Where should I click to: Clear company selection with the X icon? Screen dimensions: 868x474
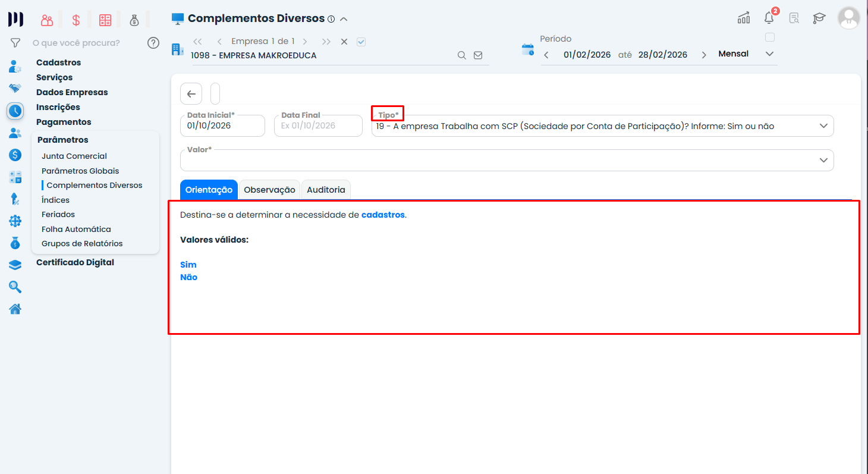point(344,42)
